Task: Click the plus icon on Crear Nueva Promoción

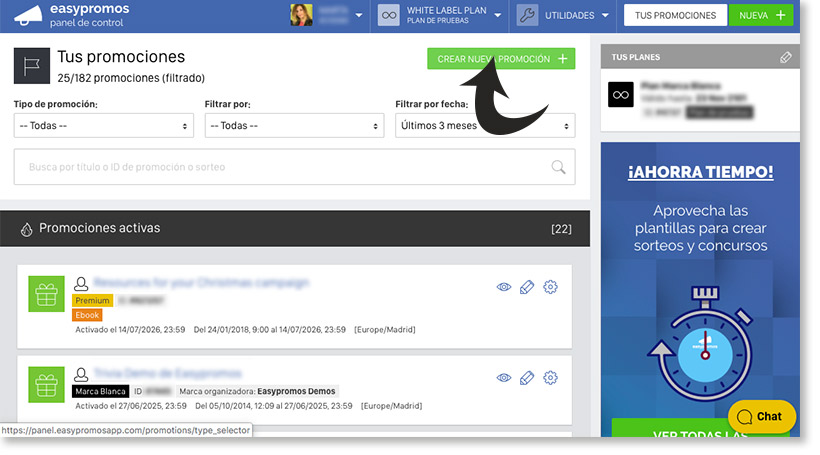Action: (x=563, y=59)
